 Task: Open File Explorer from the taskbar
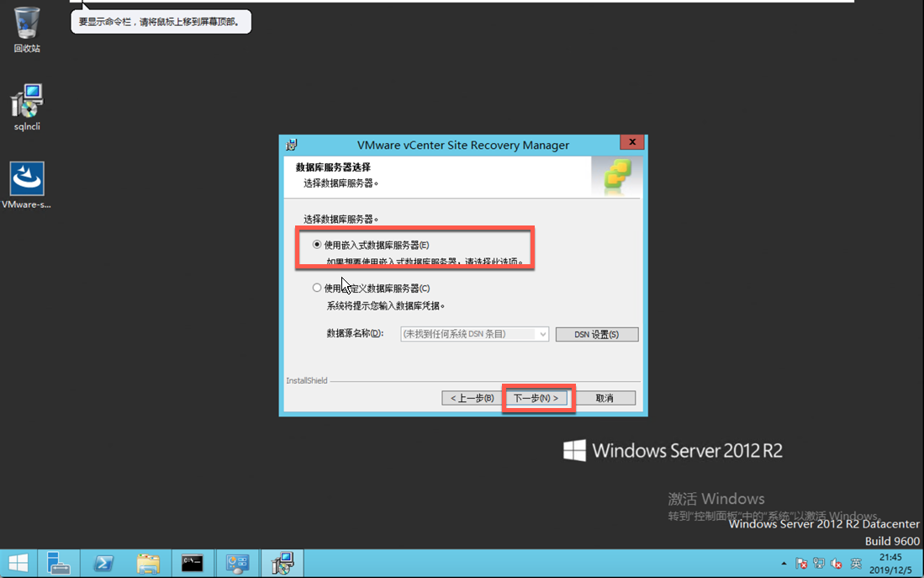coord(148,563)
